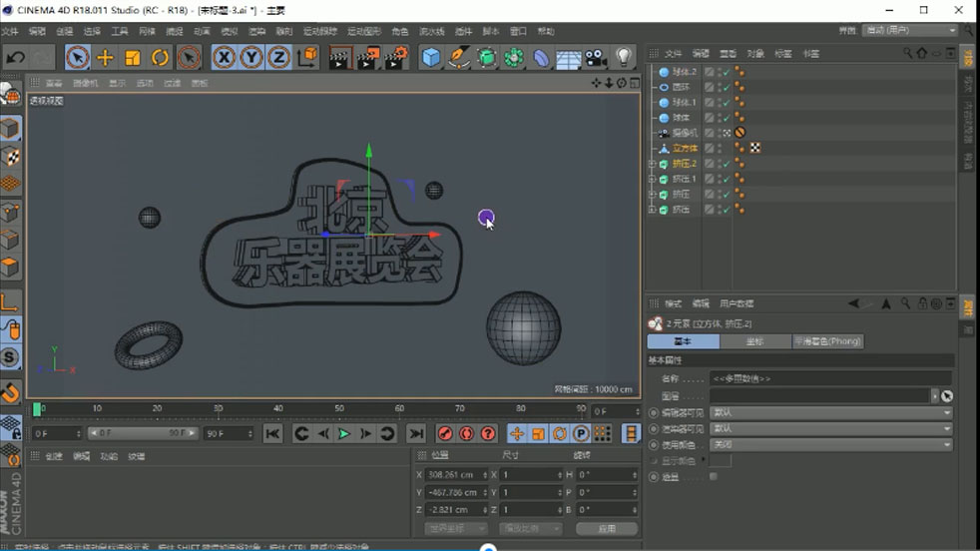Image resolution: width=980 pixels, height=551 pixels.
Task: Add a cube primitive object
Action: [431, 58]
